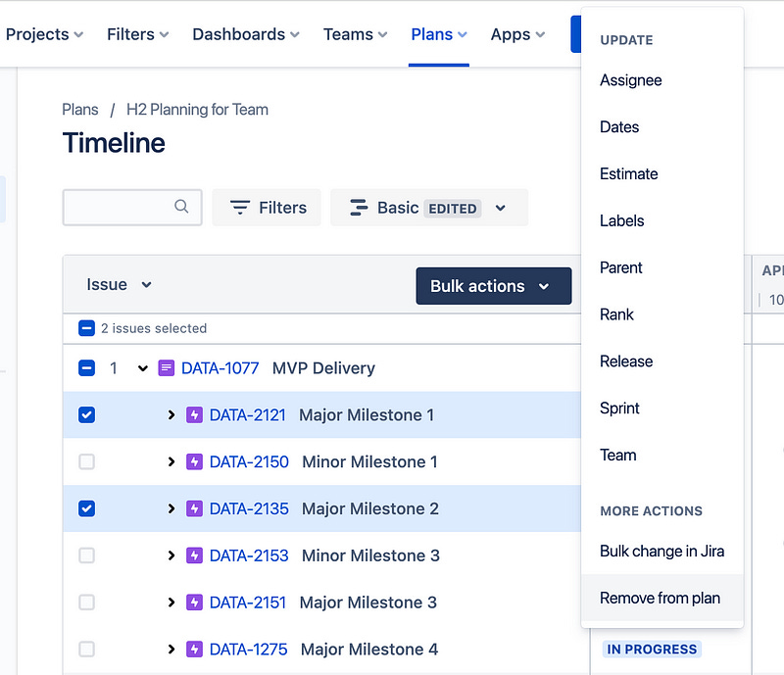Open the Projects menu
This screenshot has height=675, width=784.
click(x=44, y=34)
